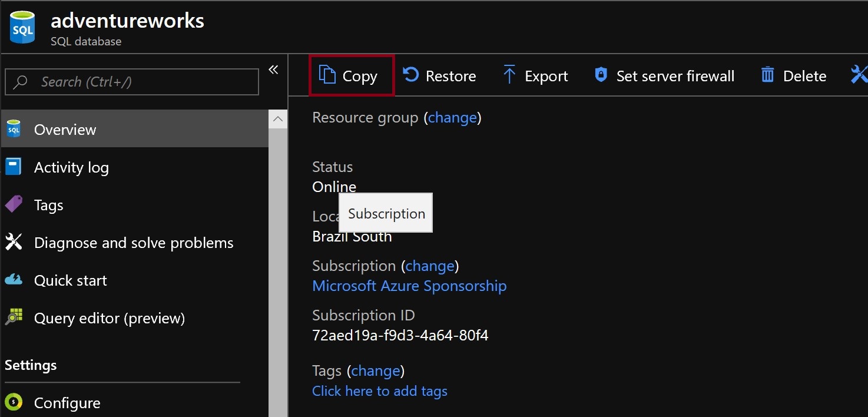The height and width of the screenshot is (417, 868).
Task: Click the Online status text
Action: (x=334, y=187)
